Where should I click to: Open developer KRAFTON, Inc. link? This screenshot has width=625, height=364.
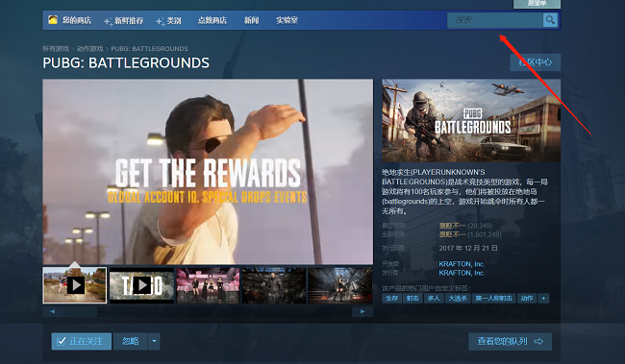pos(462,264)
